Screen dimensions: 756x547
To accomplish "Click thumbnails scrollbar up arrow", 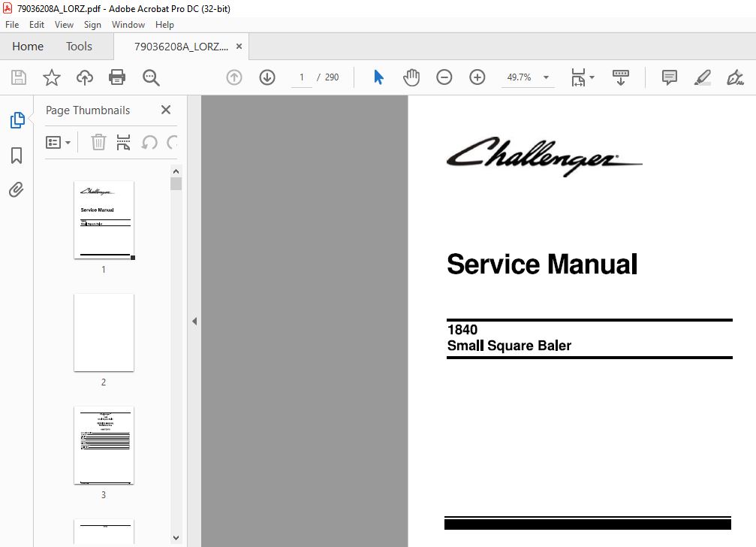I will 176,171.
